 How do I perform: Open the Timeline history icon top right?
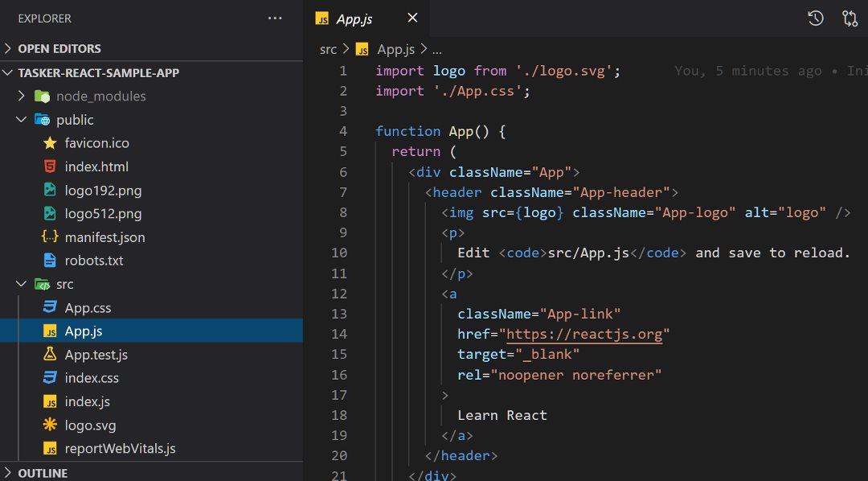pos(815,17)
